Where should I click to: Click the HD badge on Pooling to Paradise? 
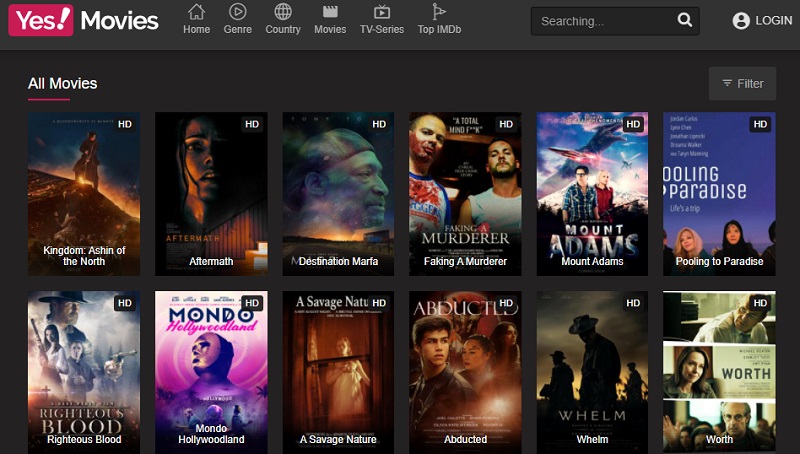[x=760, y=124]
